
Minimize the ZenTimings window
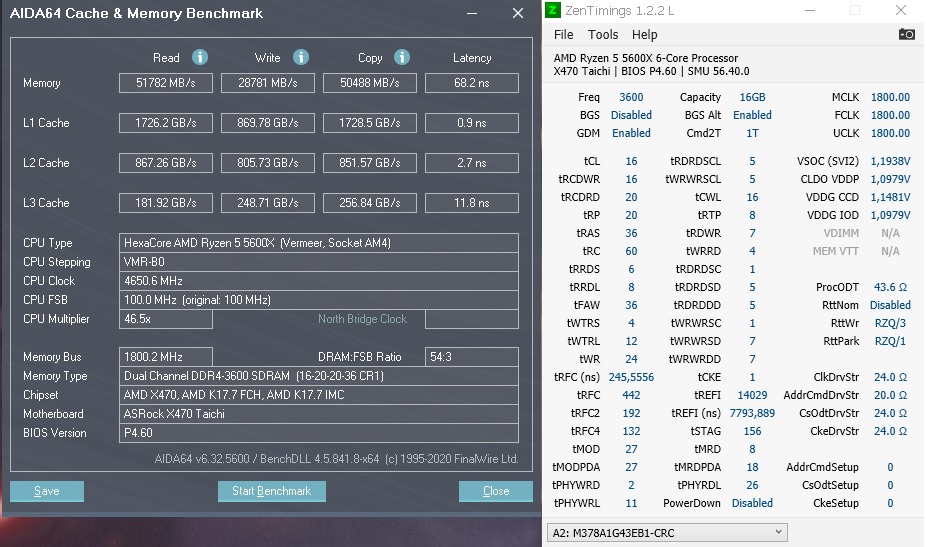[x=810, y=10]
